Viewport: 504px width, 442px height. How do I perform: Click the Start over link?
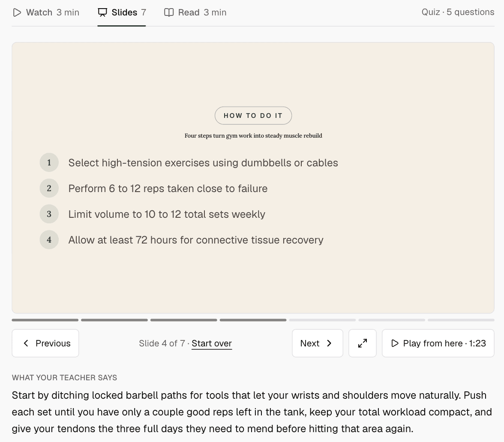pos(212,343)
